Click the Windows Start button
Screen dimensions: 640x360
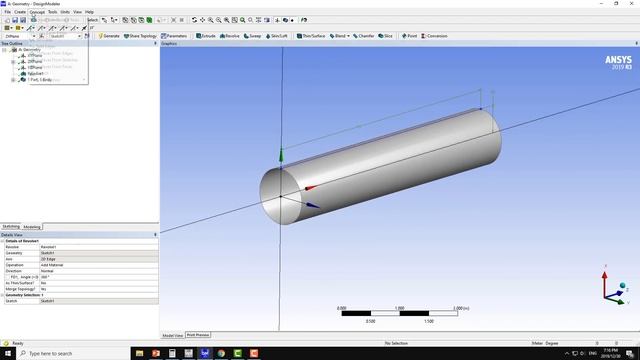point(8,353)
